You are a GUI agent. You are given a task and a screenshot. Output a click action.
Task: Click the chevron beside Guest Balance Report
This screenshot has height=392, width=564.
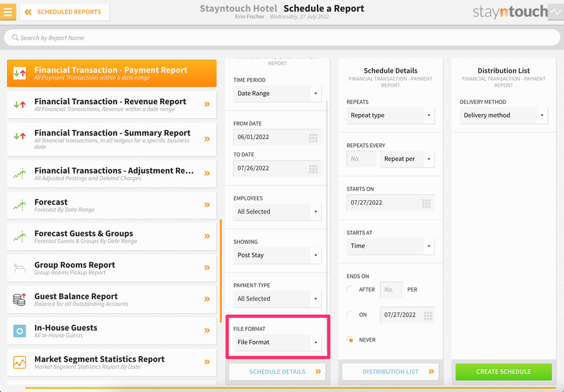[207, 300]
